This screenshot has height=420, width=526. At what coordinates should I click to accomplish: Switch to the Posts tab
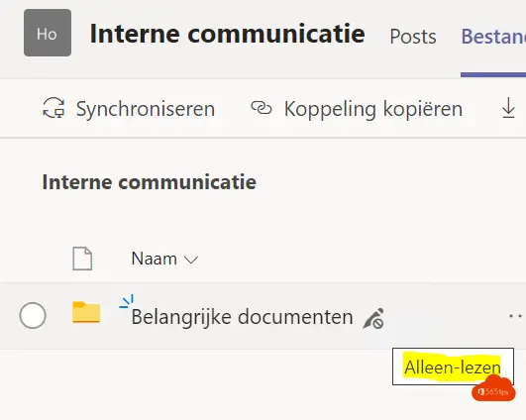click(413, 37)
